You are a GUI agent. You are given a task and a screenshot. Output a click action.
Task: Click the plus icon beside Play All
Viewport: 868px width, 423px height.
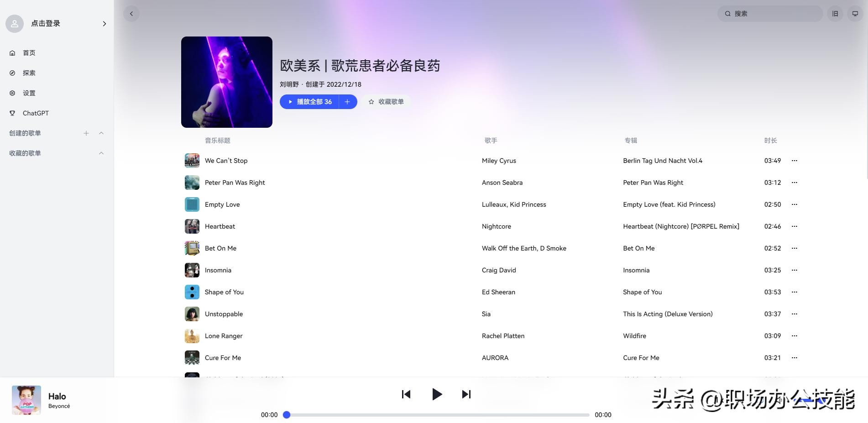pos(347,102)
